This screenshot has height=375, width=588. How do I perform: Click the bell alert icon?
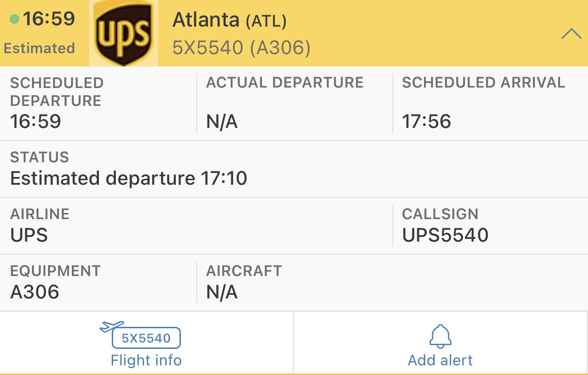point(440,336)
